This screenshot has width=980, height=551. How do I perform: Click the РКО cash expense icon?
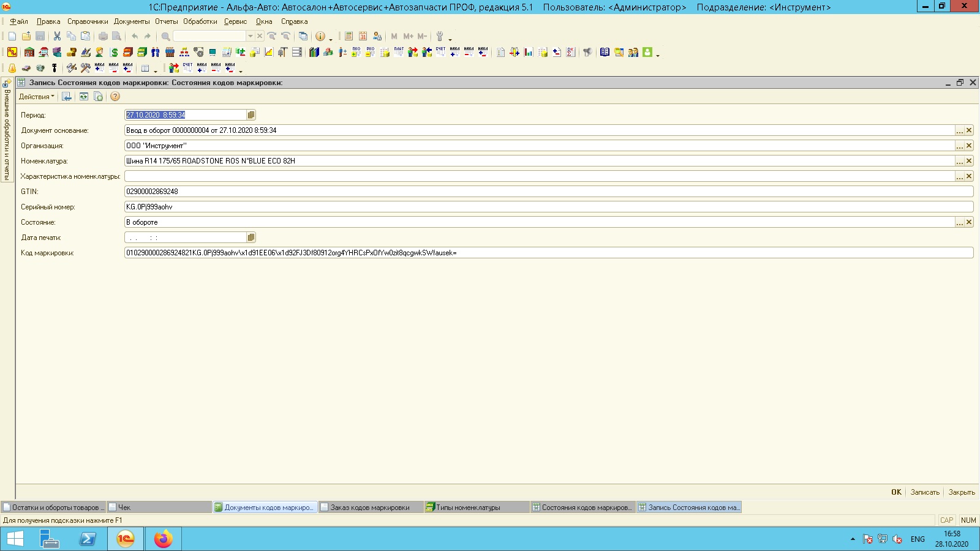(x=370, y=52)
